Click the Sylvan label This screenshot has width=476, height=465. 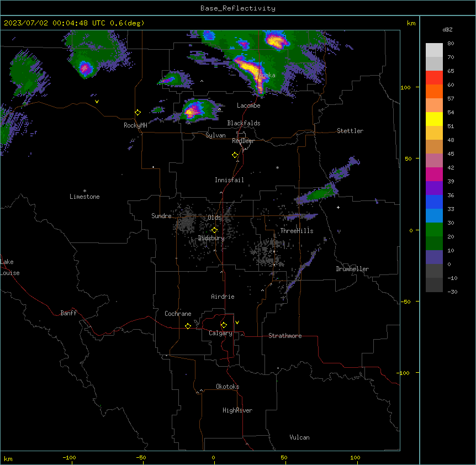(x=215, y=135)
